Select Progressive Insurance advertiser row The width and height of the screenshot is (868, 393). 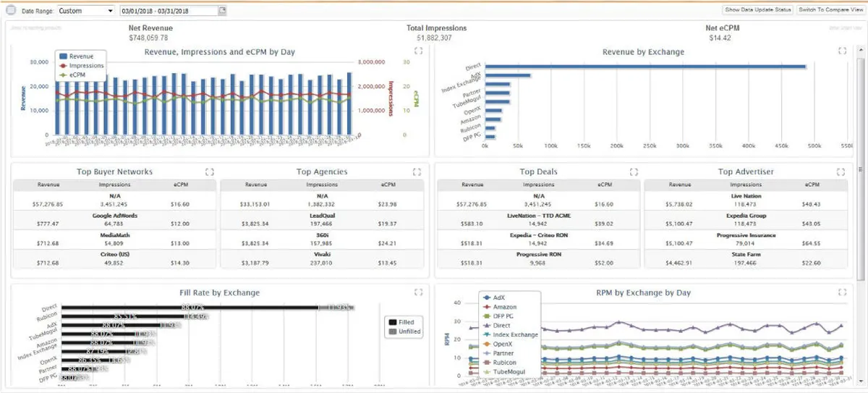[746, 240]
